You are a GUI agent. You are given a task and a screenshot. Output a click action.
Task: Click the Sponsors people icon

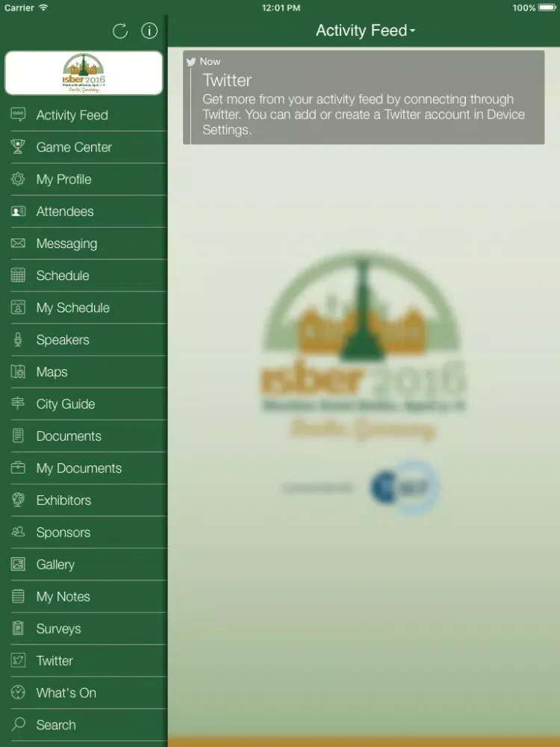click(18, 532)
